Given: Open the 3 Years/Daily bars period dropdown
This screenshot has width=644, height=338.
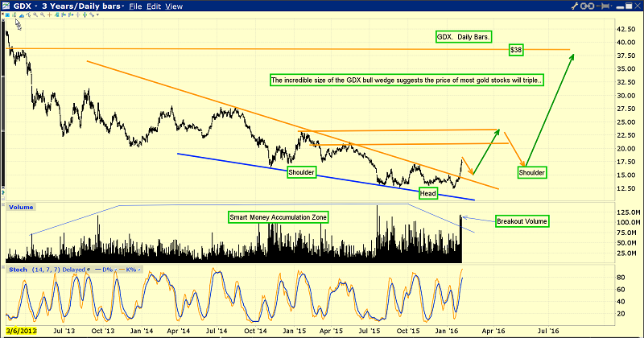Looking at the screenshot, I should tap(123, 6).
